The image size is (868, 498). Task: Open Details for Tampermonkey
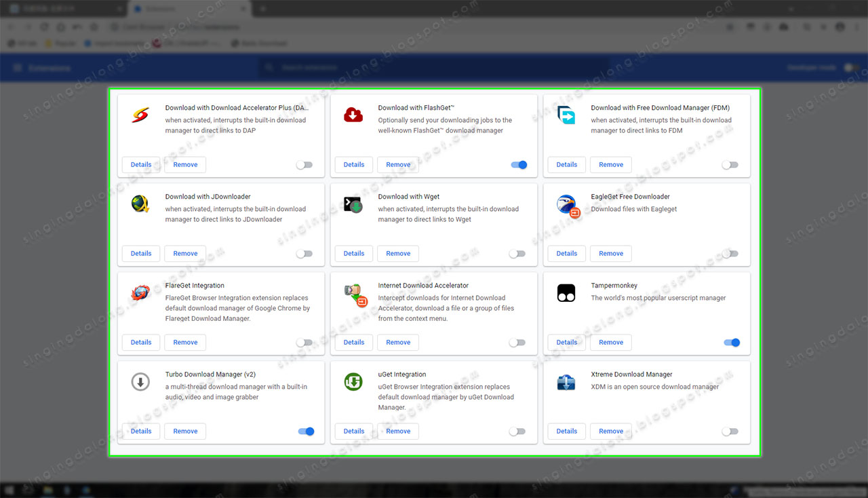tap(567, 343)
